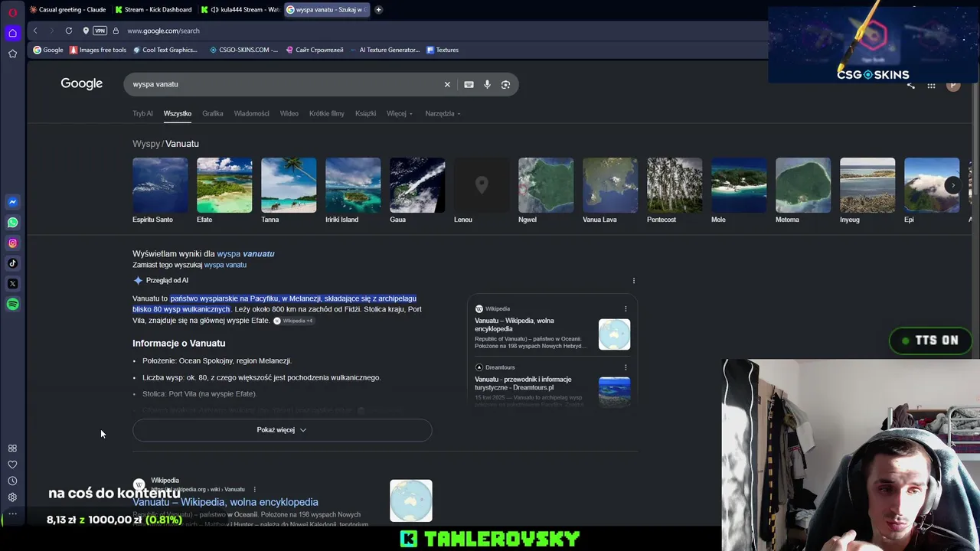This screenshot has width=980, height=551.
Task: Open a new browser tab
Action: coord(378,10)
